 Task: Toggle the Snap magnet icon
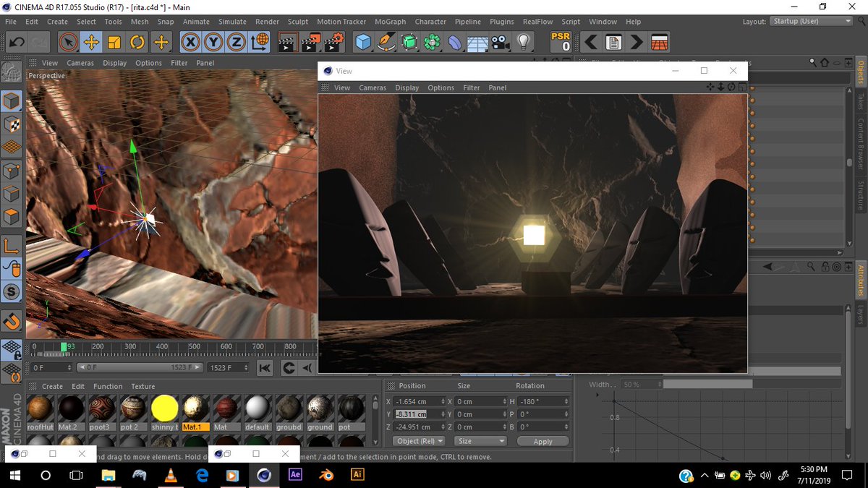pos(12,320)
